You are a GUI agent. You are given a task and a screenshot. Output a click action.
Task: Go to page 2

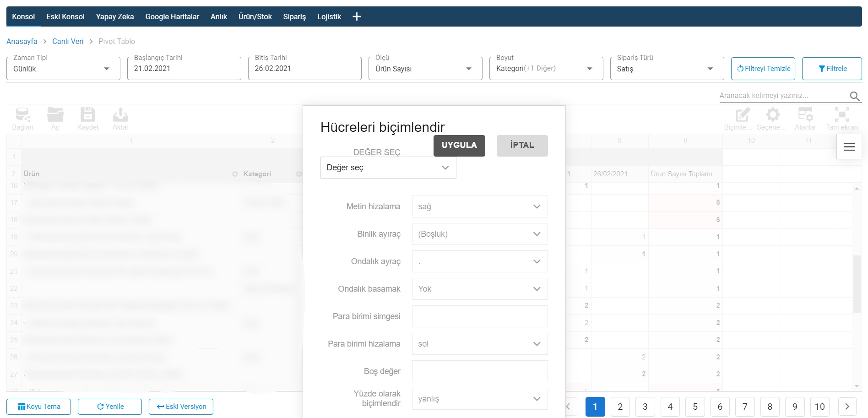(x=620, y=407)
